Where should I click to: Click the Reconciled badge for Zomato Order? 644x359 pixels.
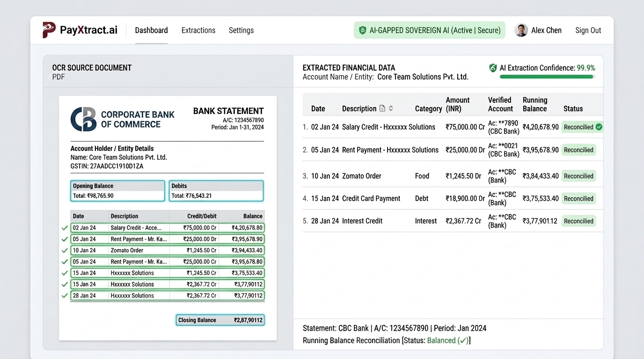(x=578, y=176)
